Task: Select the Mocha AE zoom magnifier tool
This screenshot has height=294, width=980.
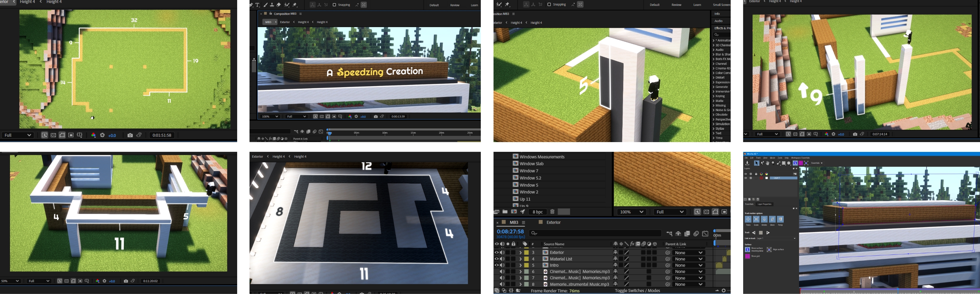Action: pyautogui.click(x=773, y=163)
